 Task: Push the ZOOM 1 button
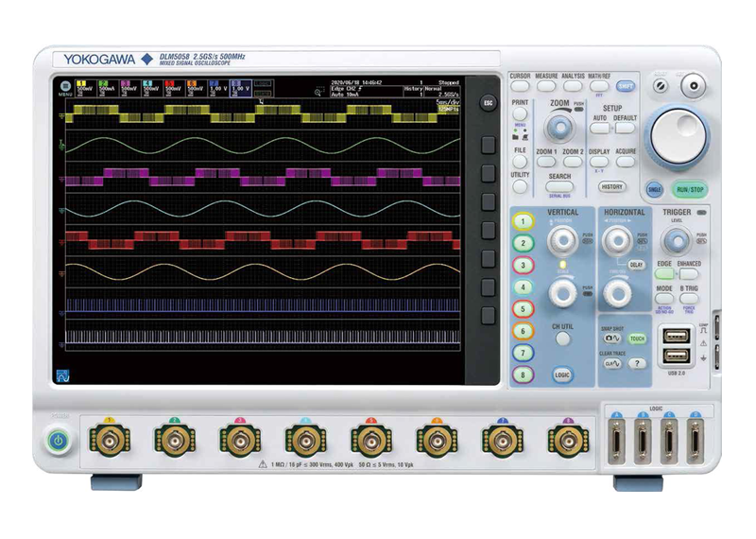click(546, 162)
